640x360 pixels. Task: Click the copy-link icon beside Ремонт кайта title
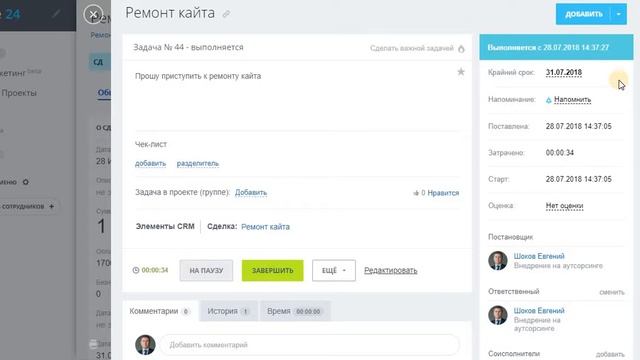coord(226,14)
